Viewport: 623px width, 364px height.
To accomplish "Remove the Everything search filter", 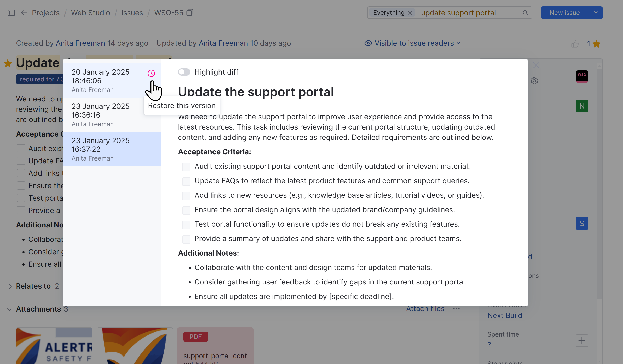I will (410, 13).
